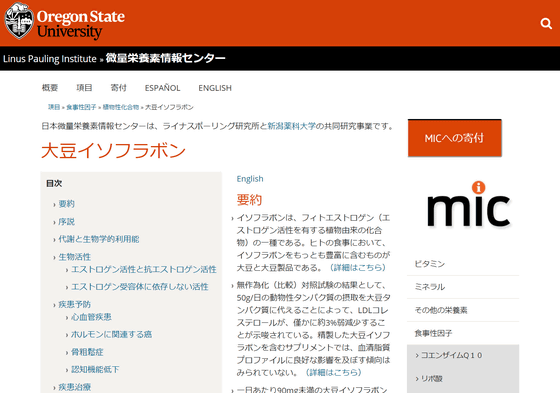Open 微量栄養素情報センター header link

coord(165,58)
